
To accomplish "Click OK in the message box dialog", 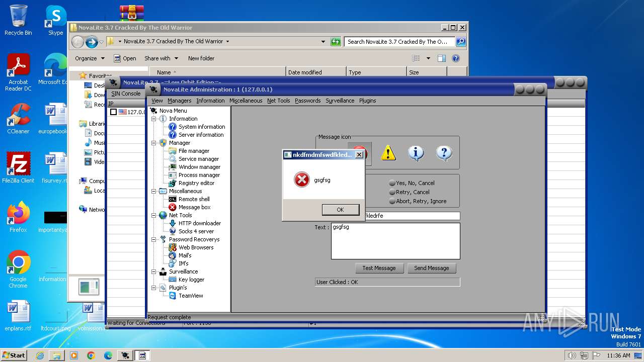I will 341,210.
